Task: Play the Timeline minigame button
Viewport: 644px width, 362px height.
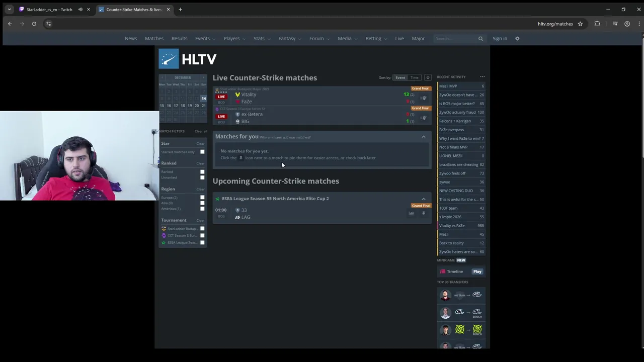Action: 477,271
